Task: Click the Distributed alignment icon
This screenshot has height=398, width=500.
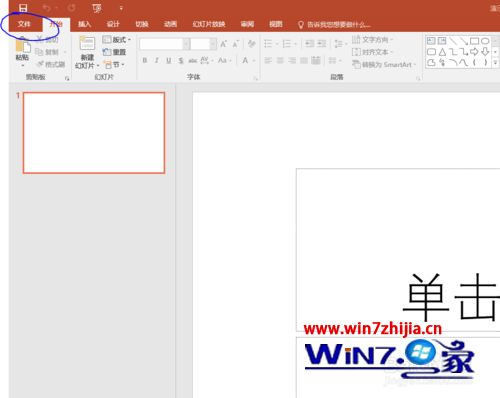Action: [316, 60]
